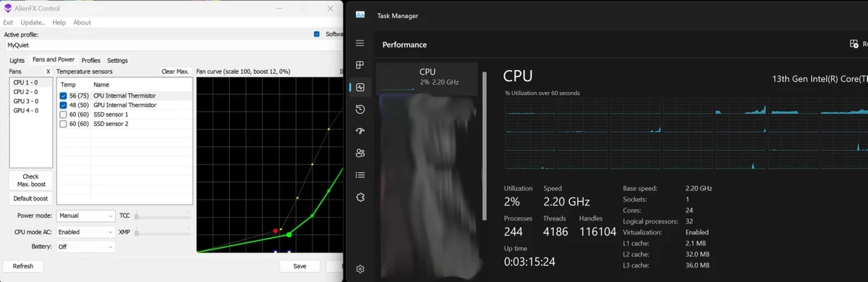The width and height of the screenshot is (868, 282).
Task: Open the Help menu in AlienFX Control
Action: (x=59, y=22)
